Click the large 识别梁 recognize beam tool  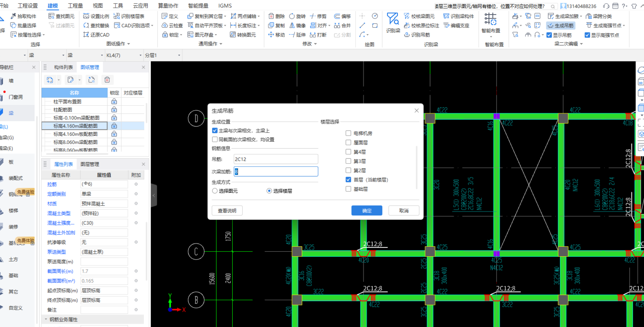point(393,23)
